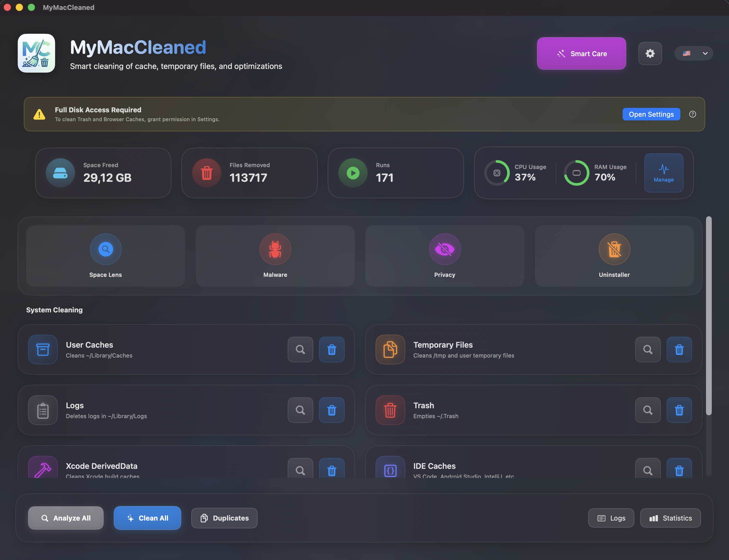729x560 pixels.
Task: Open the language flag dropdown
Action: coord(694,53)
